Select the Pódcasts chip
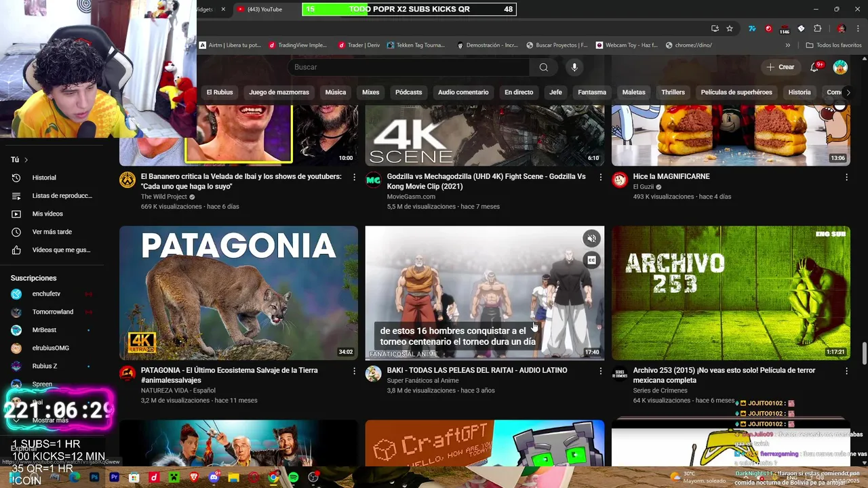This screenshot has width=868, height=488. (x=408, y=92)
